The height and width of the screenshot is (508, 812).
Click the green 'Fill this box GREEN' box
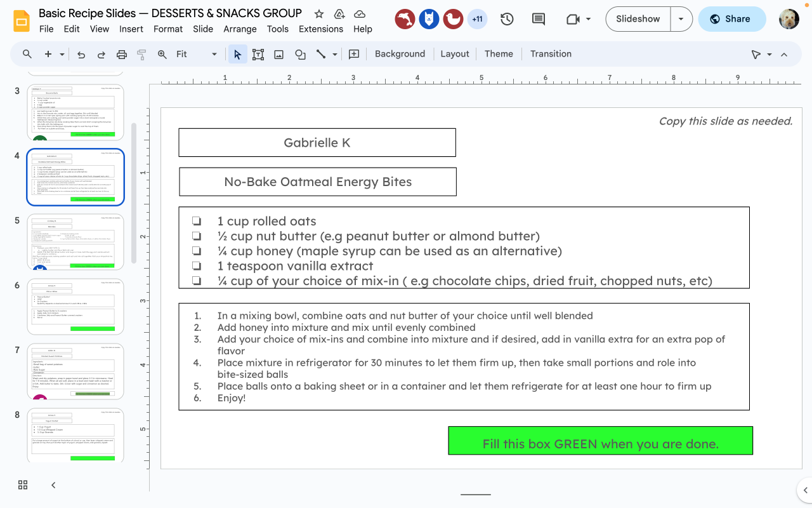tap(601, 441)
